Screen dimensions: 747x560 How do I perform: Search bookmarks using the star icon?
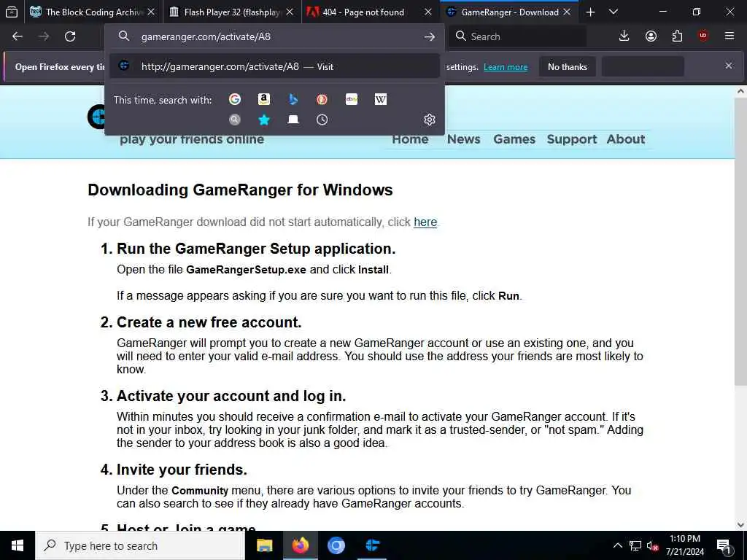(x=264, y=120)
